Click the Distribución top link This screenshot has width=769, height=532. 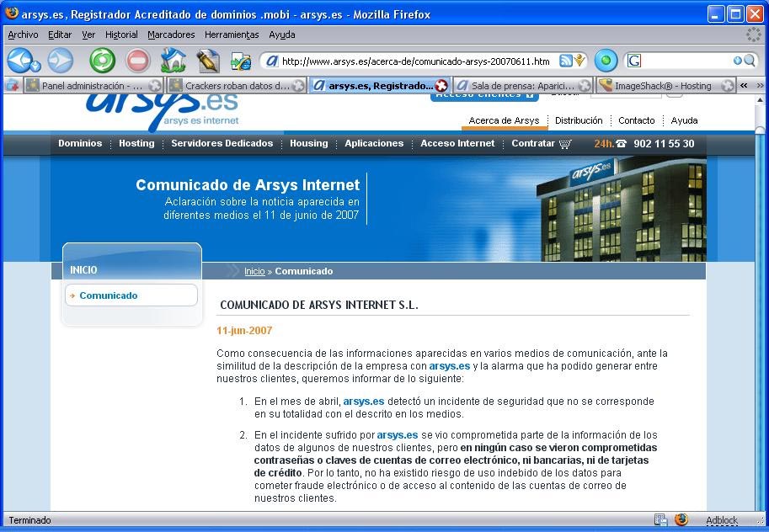tap(579, 120)
